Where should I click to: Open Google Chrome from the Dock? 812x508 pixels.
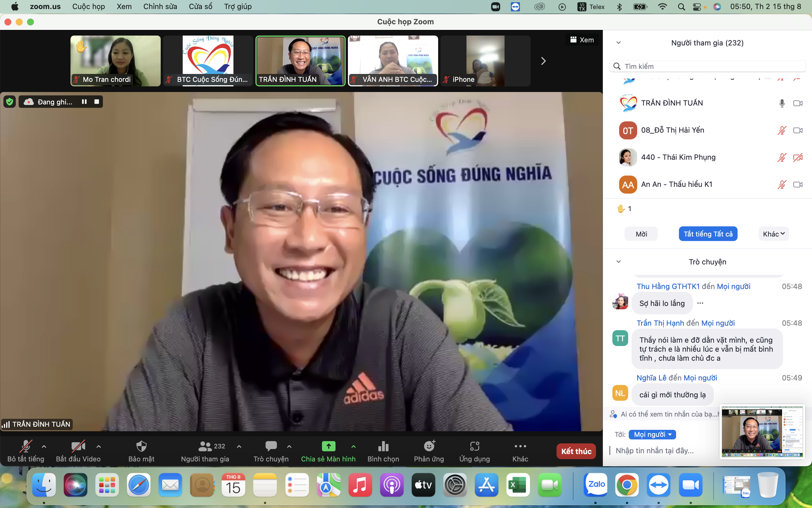627,485
